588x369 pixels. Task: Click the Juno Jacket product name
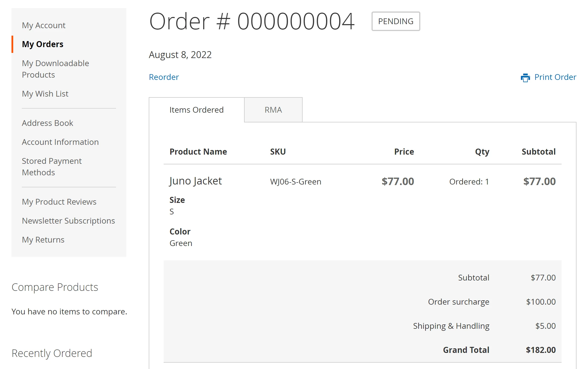click(x=196, y=181)
